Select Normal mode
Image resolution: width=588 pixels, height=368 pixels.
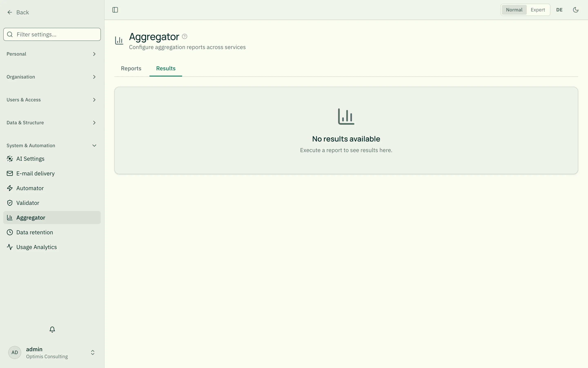tap(514, 10)
